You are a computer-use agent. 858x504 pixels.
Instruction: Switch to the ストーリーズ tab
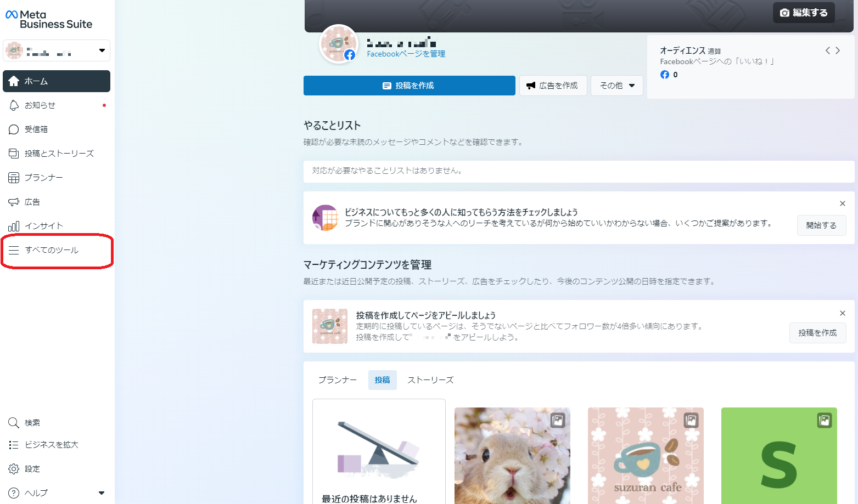point(430,380)
